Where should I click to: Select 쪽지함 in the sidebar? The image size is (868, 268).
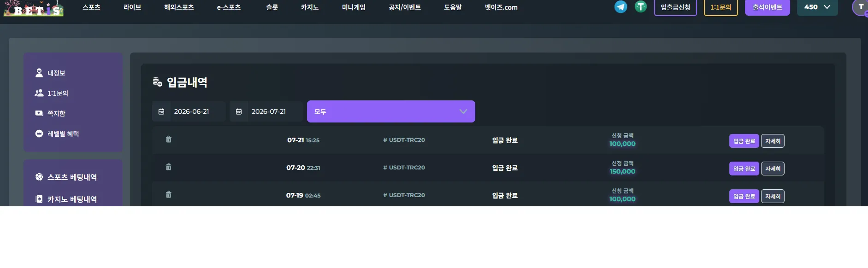56,113
